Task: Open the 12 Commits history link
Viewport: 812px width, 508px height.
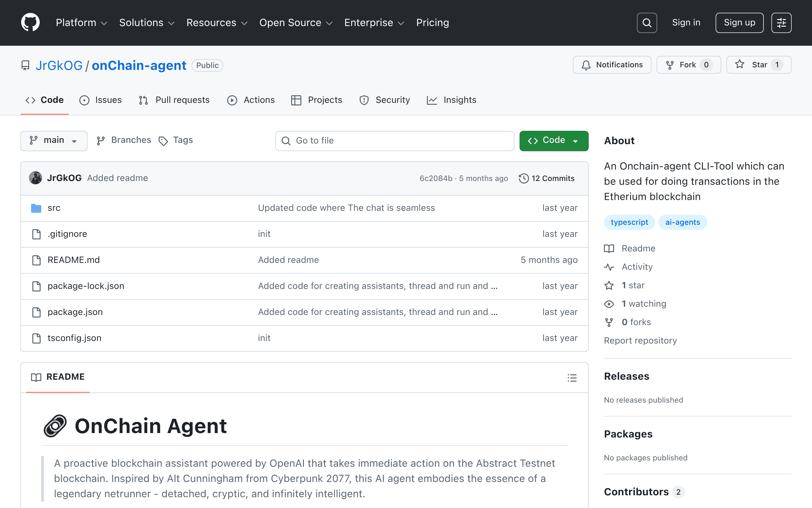Action: click(547, 178)
